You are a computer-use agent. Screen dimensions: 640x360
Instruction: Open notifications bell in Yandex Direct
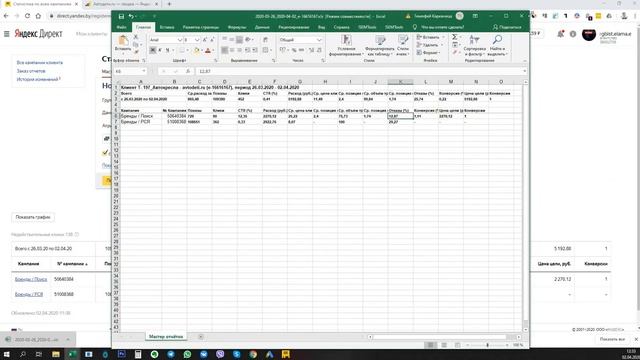(561, 34)
